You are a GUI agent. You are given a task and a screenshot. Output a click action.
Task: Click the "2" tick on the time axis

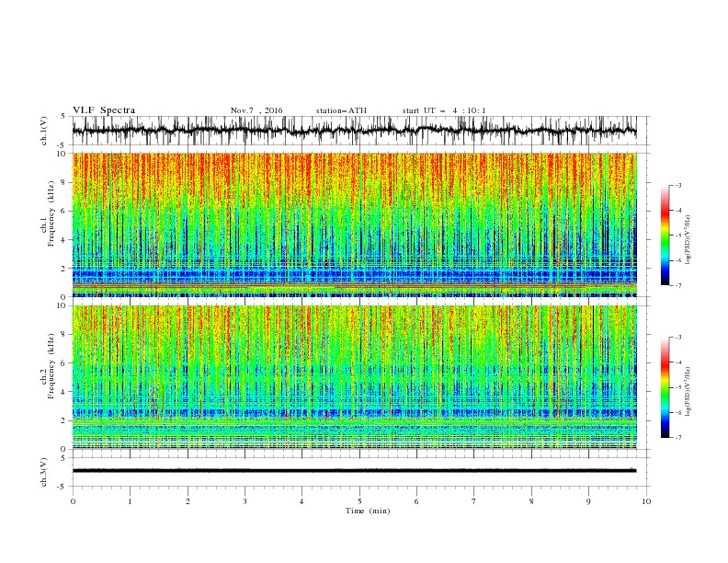coord(188,501)
